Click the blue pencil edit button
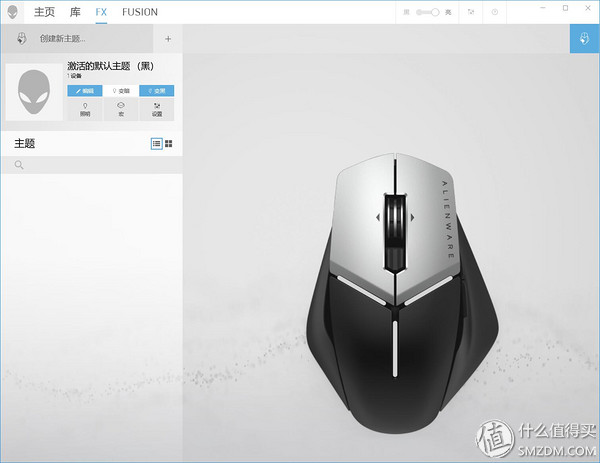This screenshot has width=600, height=463. tap(85, 91)
